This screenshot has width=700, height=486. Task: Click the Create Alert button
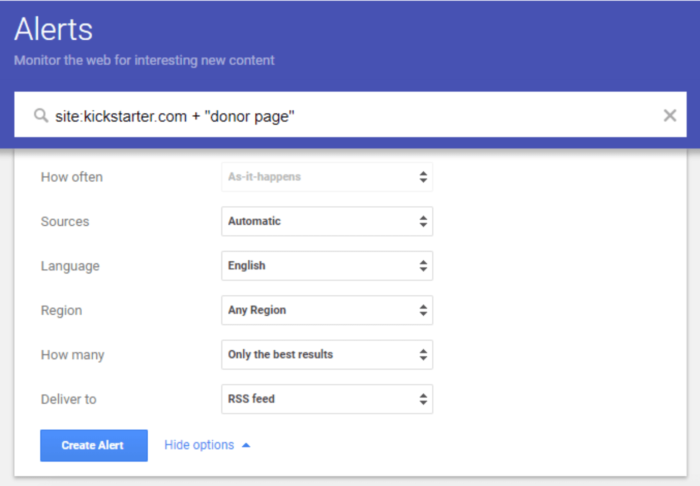point(94,445)
